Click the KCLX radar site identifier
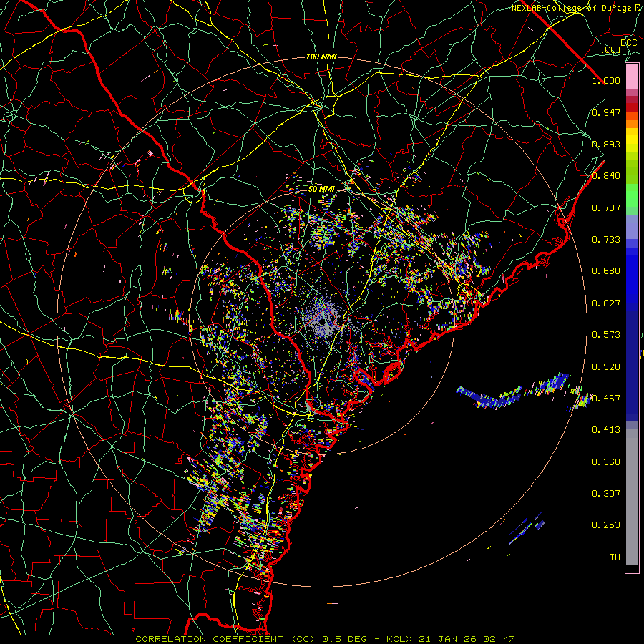 pos(399,639)
